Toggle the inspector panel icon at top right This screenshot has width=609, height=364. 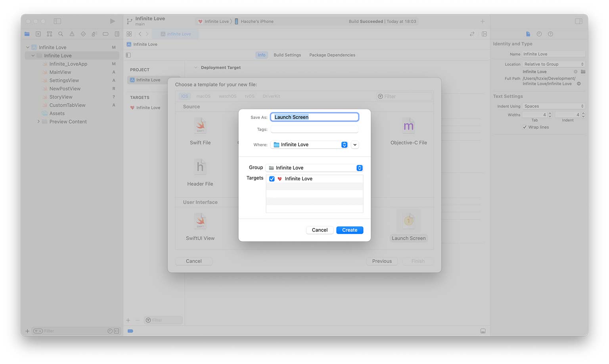(x=579, y=21)
